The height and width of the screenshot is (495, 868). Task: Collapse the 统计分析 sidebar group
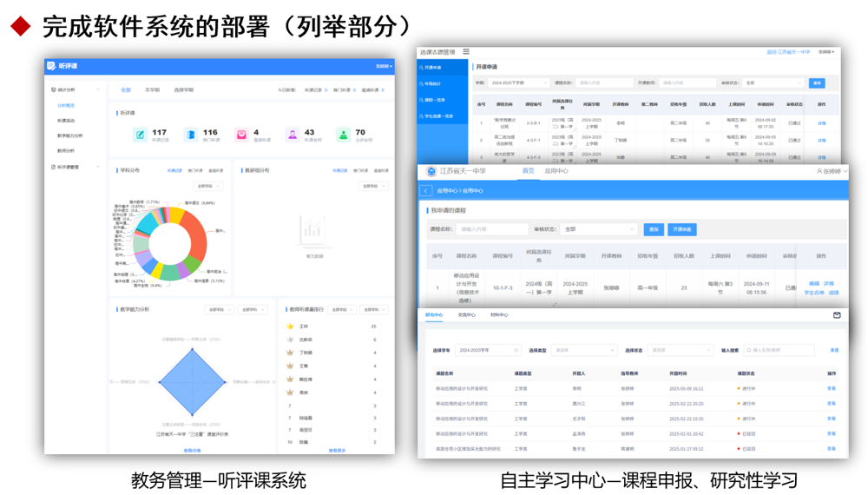pyautogui.click(x=97, y=89)
